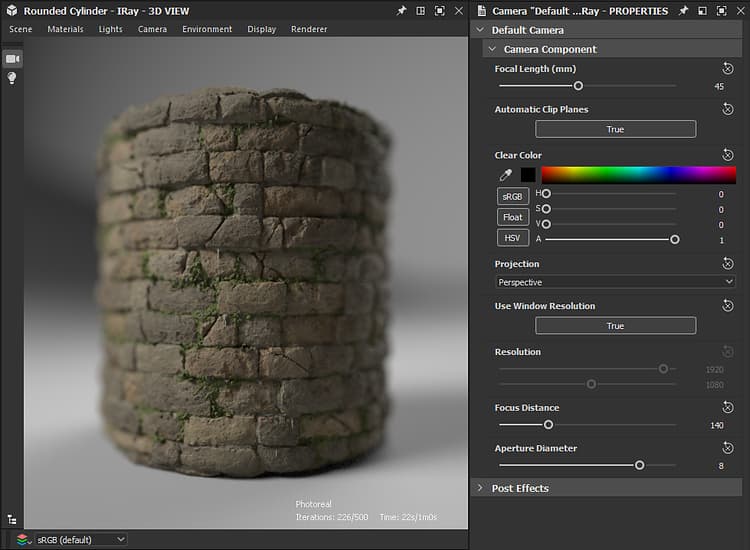The image size is (750, 550).
Task: Switch color mode to HSV
Action: click(x=512, y=238)
